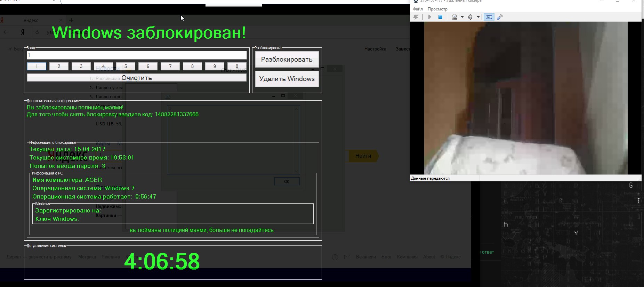Click the Имя компьютера: ACER line
Screen dimensions: 644x287
point(67,180)
